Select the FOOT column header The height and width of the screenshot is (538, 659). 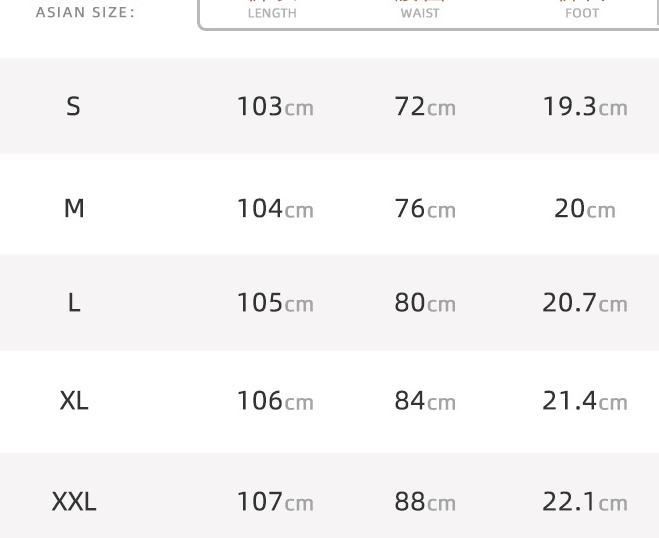click(582, 13)
